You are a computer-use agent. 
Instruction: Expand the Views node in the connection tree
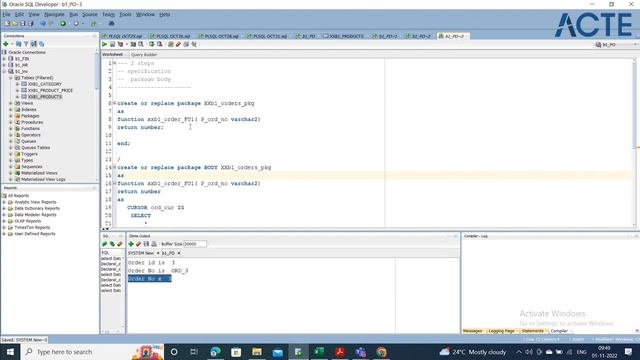pyautogui.click(x=11, y=103)
